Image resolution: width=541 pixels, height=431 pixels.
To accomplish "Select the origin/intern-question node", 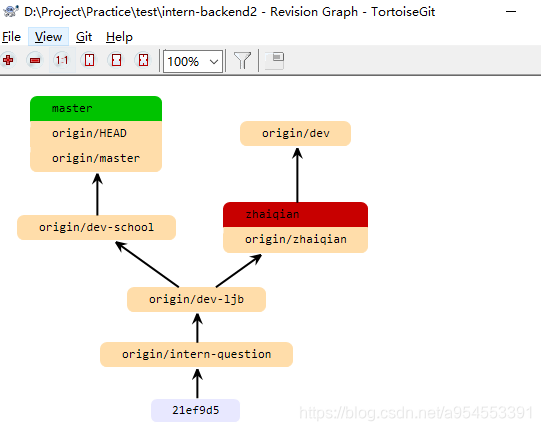I will click(196, 354).
